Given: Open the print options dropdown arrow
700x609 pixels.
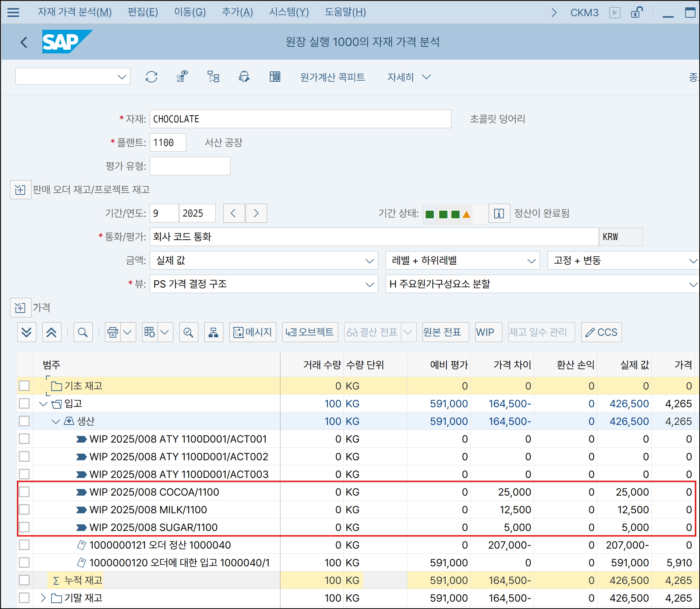Looking at the screenshot, I should coord(128,332).
